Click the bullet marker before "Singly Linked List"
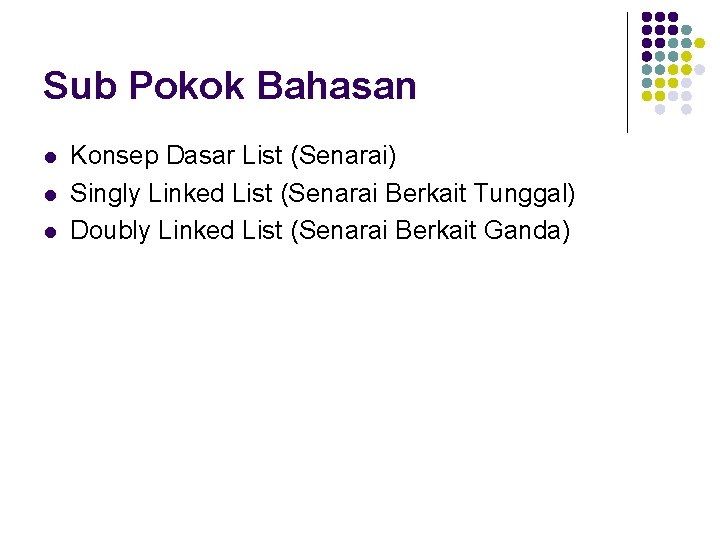This screenshot has height=540, width=720. coord(51,196)
